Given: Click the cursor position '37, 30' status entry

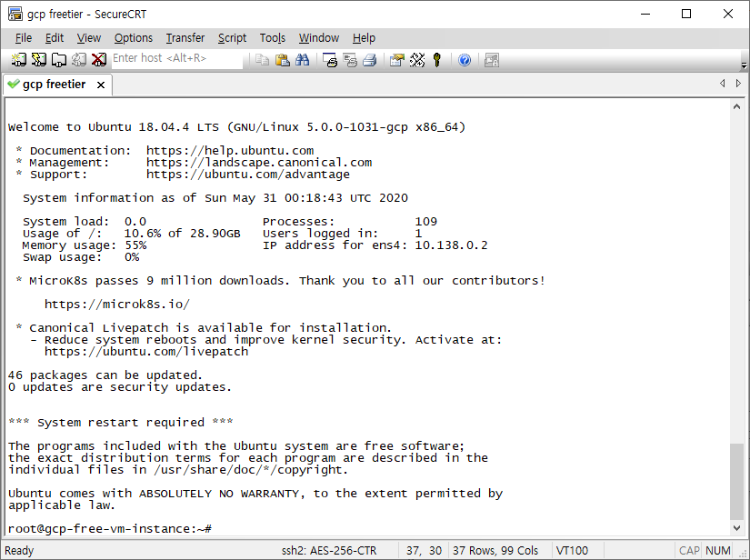Looking at the screenshot, I should (x=424, y=551).
